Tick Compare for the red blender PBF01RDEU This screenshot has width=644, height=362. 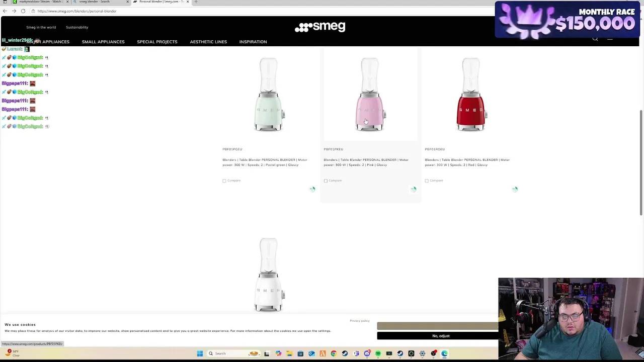tap(427, 180)
